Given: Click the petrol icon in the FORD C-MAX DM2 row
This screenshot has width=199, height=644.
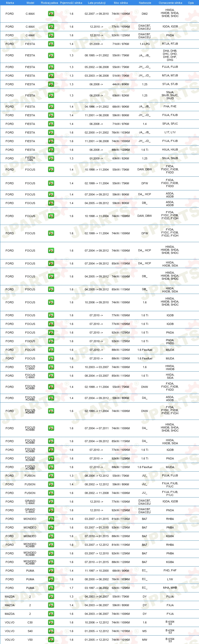Looking at the screenshot, I should [x=51, y=14].
